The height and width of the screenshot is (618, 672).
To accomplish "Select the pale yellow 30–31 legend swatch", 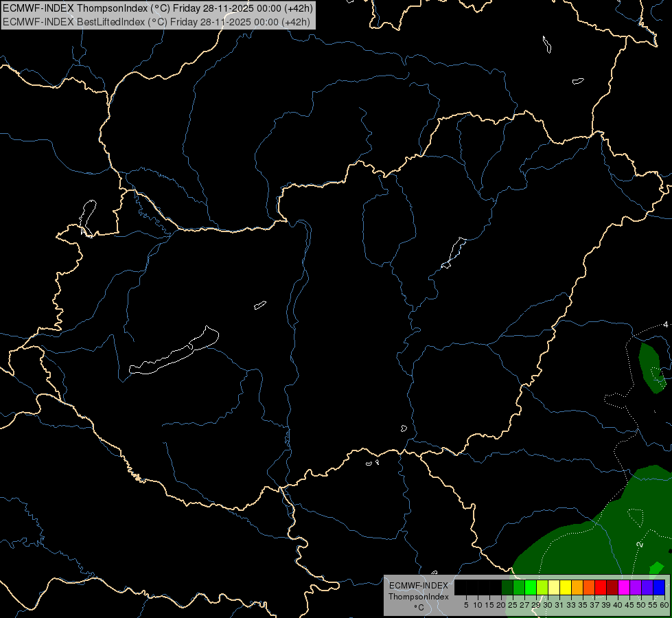I will tap(554, 588).
